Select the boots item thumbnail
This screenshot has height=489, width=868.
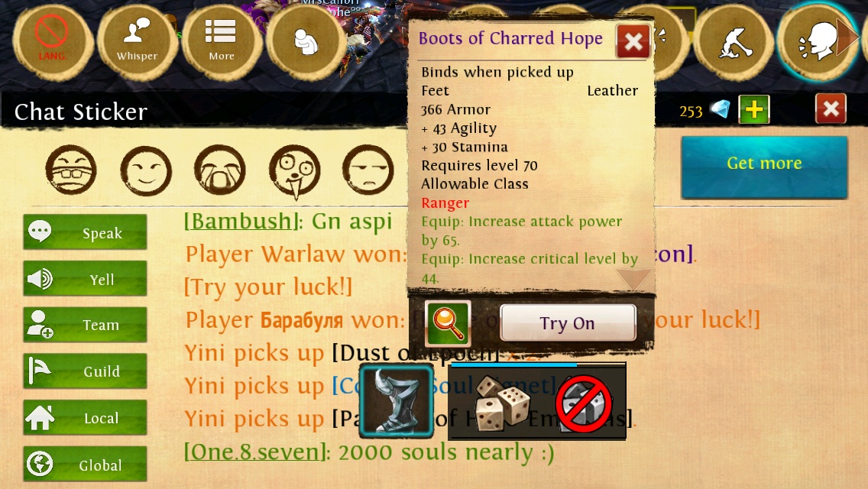(396, 401)
